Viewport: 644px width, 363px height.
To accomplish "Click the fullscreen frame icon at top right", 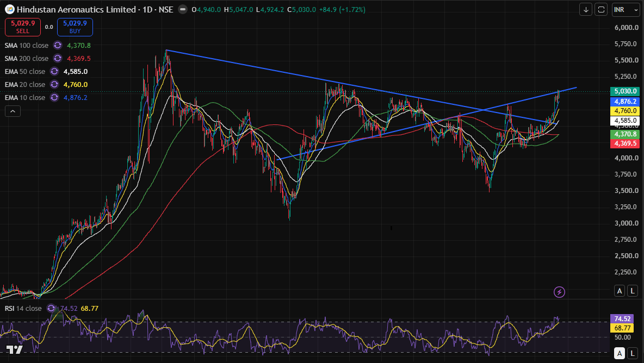I will pyautogui.click(x=601, y=9).
